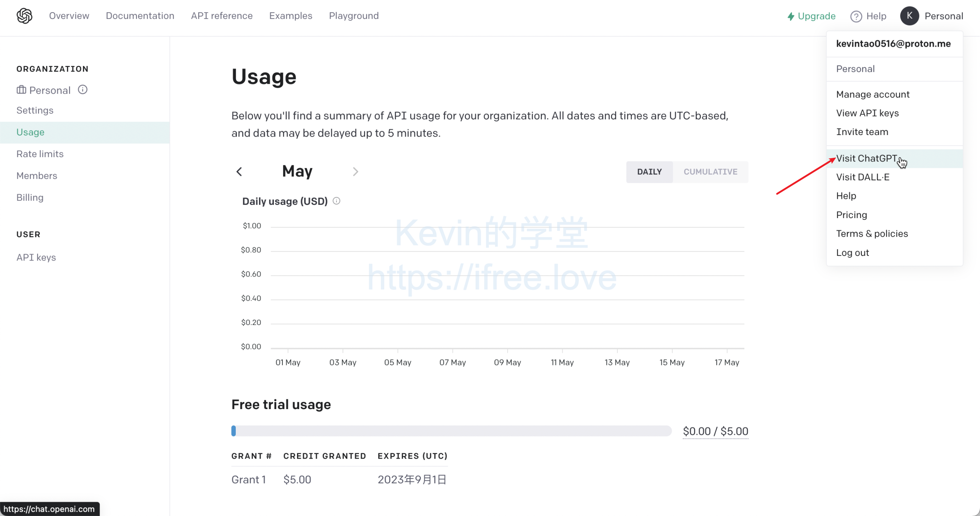Click the $0.00 / $5.00 usage amount
The height and width of the screenshot is (516, 980).
pyautogui.click(x=715, y=431)
